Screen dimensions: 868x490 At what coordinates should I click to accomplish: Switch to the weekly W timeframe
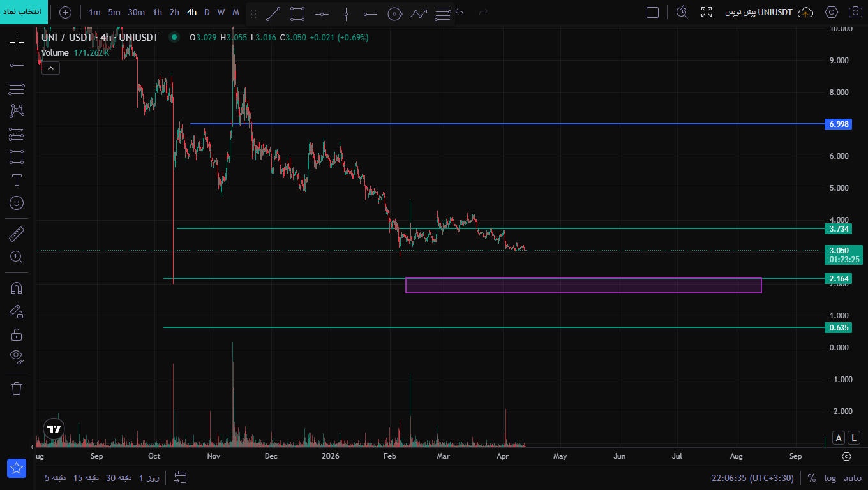(x=221, y=12)
